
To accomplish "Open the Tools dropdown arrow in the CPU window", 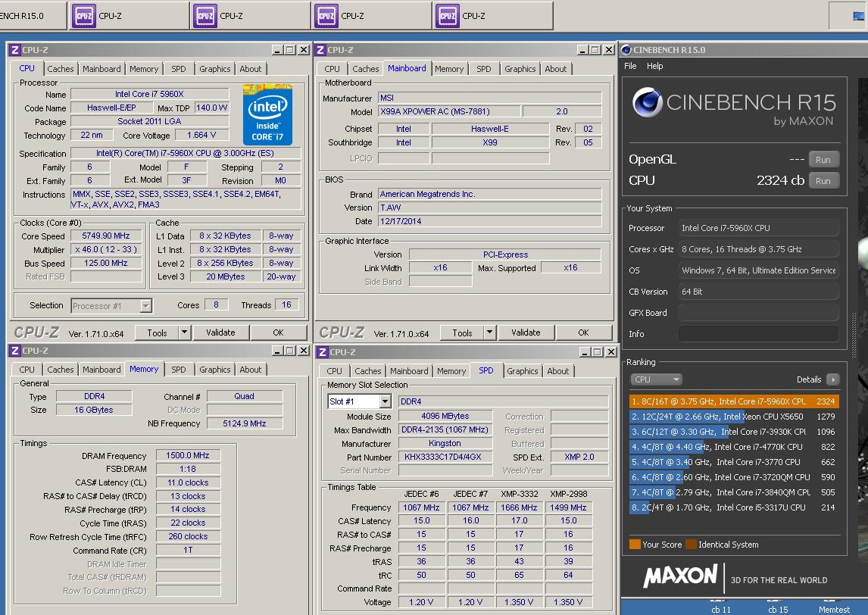I will [x=184, y=332].
